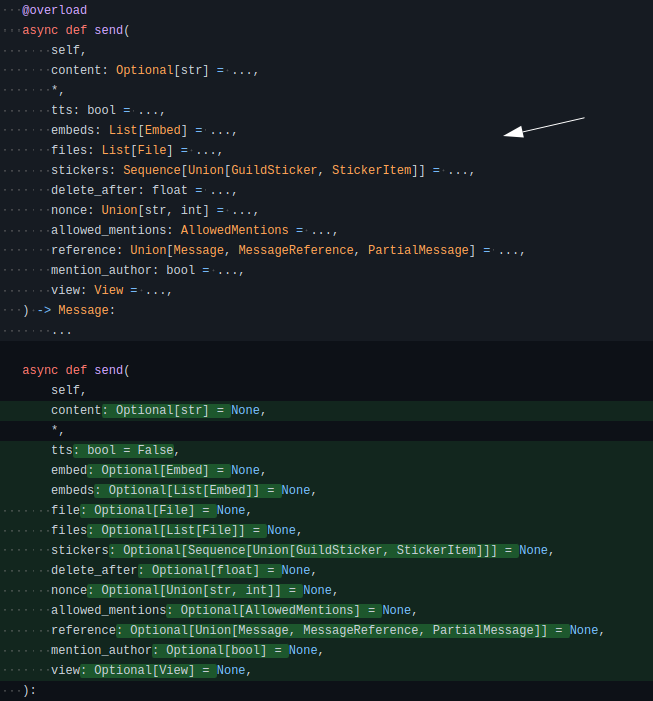Viewport: 653px width, 701px height.
Task: Click the second 'async def send(' line
Action: coord(76,370)
